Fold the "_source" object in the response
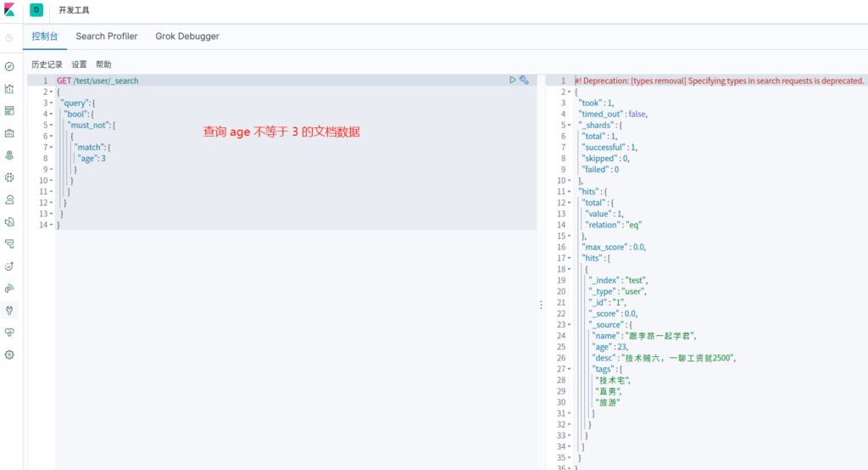The image size is (868, 470). pyautogui.click(x=570, y=324)
